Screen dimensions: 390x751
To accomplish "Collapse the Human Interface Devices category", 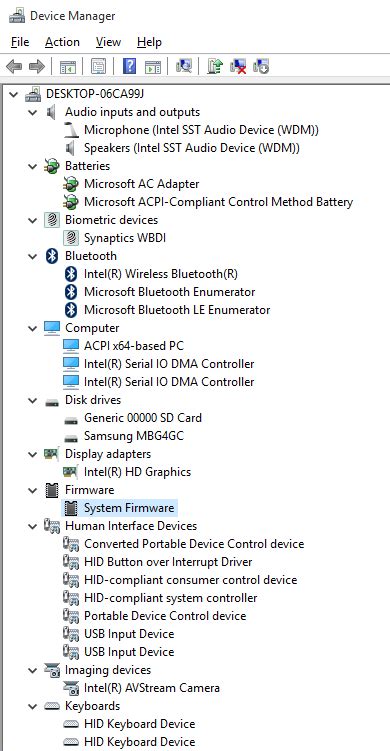I will pyautogui.click(x=33, y=526).
